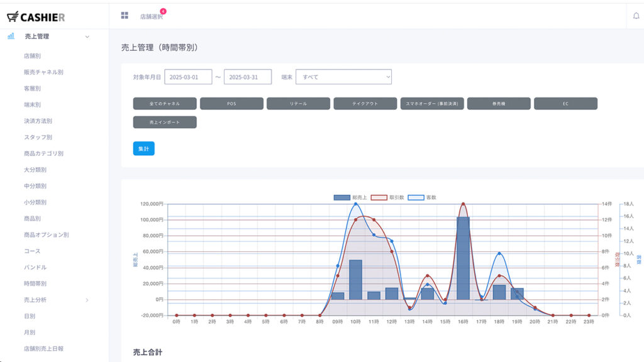This screenshot has width=644, height=362.
Task: Click the bar chart icon beside 売上管理
Action: (11, 36)
